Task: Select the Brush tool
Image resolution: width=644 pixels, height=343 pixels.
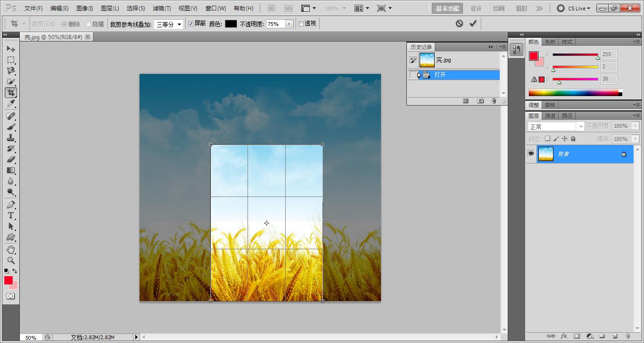Action: (11, 127)
